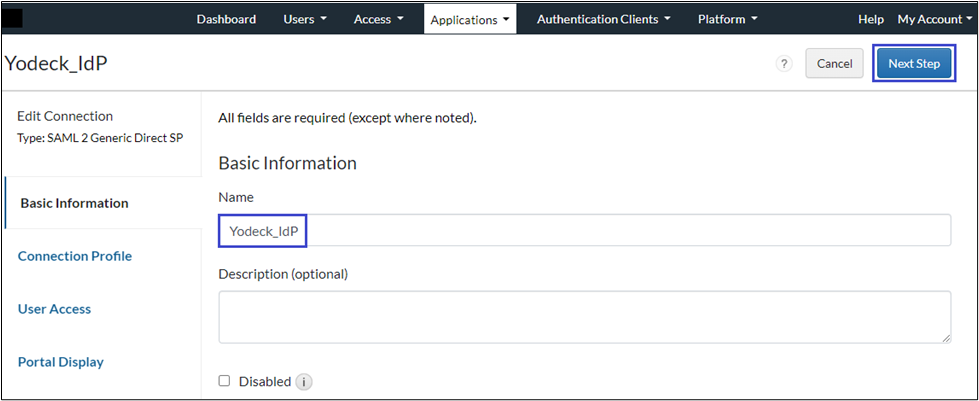
Task: Click the Next Step button
Action: point(914,64)
